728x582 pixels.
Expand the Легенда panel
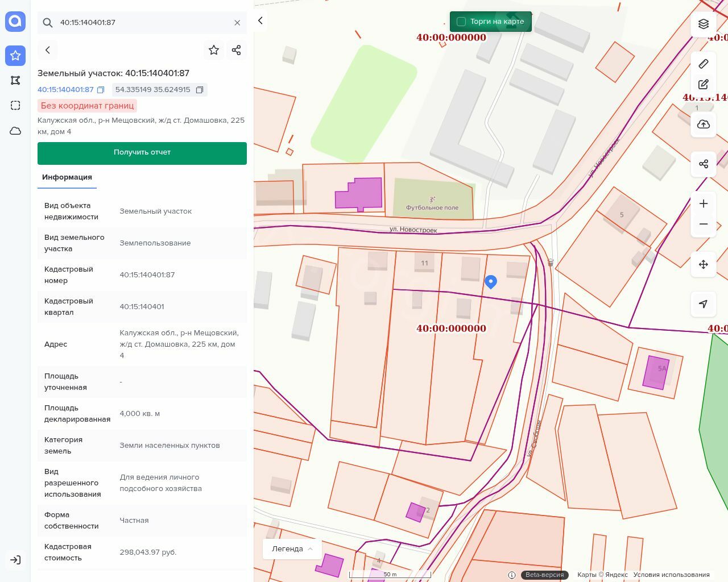click(x=292, y=549)
